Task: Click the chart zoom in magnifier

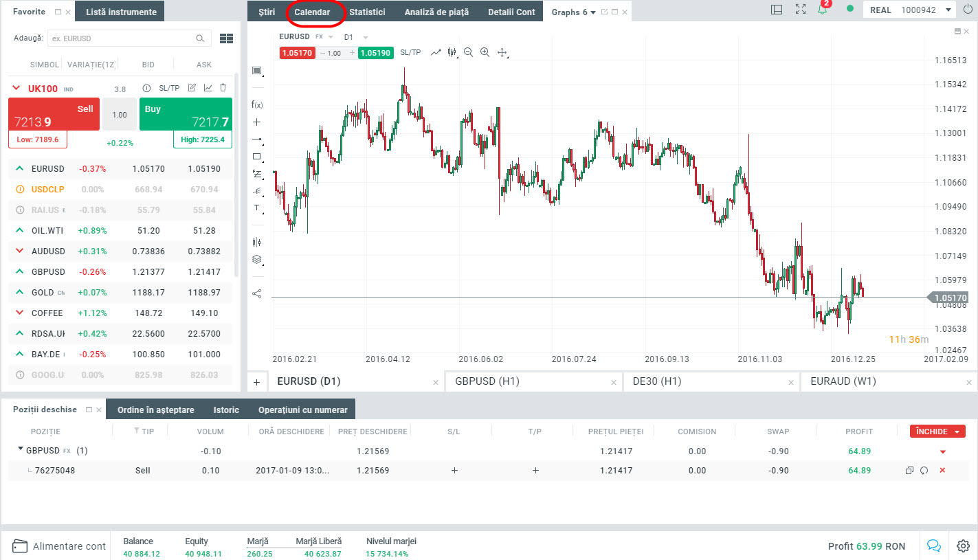Action: pyautogui.click(x=485, y=52)
